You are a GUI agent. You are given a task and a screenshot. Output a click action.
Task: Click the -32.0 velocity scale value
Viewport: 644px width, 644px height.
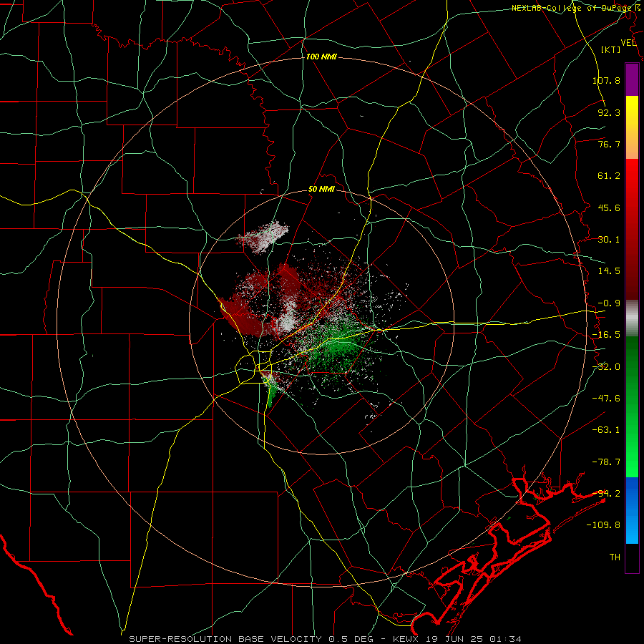coord(606,367)
